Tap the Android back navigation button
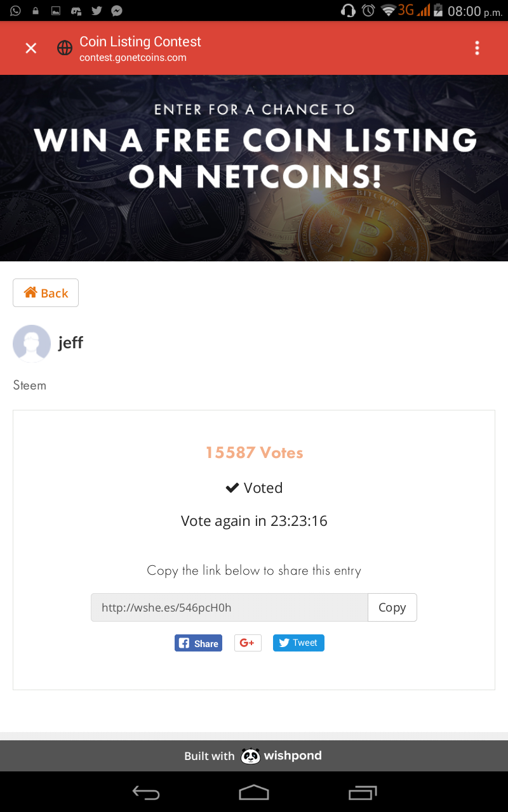The width and height of the screenshot is (508, 812). (x=146, y=792)
